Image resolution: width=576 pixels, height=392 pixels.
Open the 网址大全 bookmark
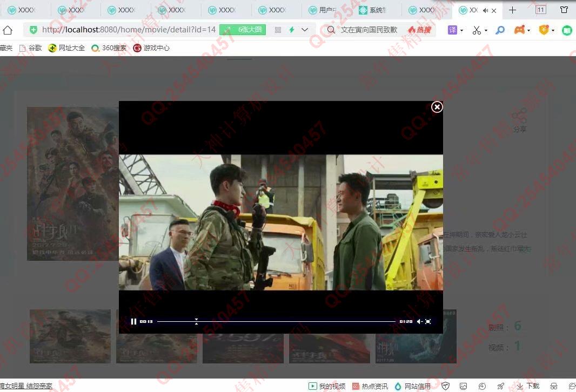66,48
